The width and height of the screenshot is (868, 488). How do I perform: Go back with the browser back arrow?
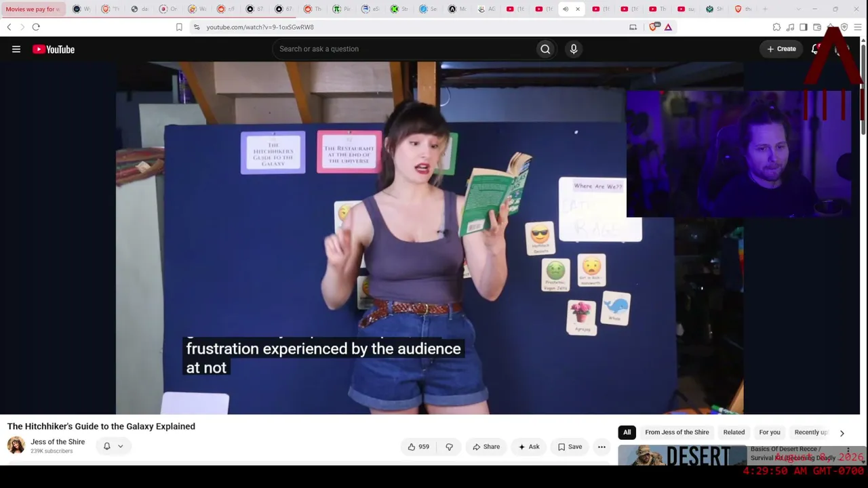pyautogui.click(x=9, y=27)
